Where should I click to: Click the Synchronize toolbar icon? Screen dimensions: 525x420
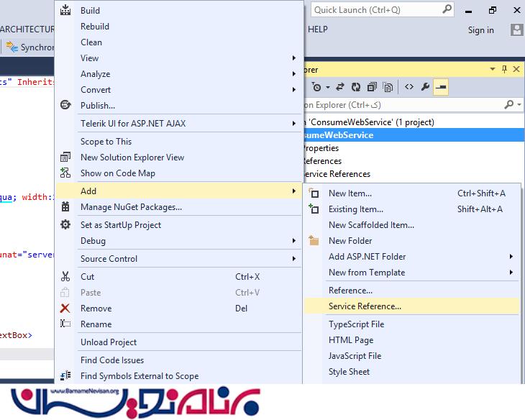click(x=12, y=47)
